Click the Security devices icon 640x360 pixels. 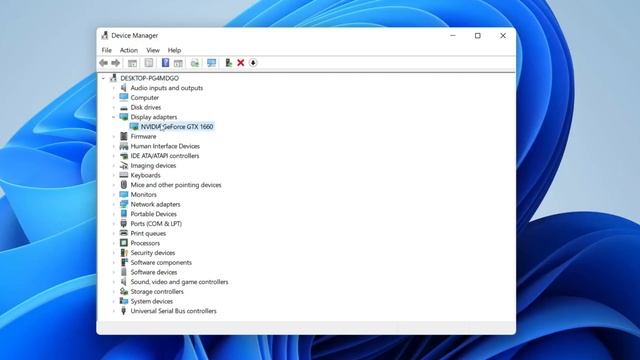click(124, 253)
